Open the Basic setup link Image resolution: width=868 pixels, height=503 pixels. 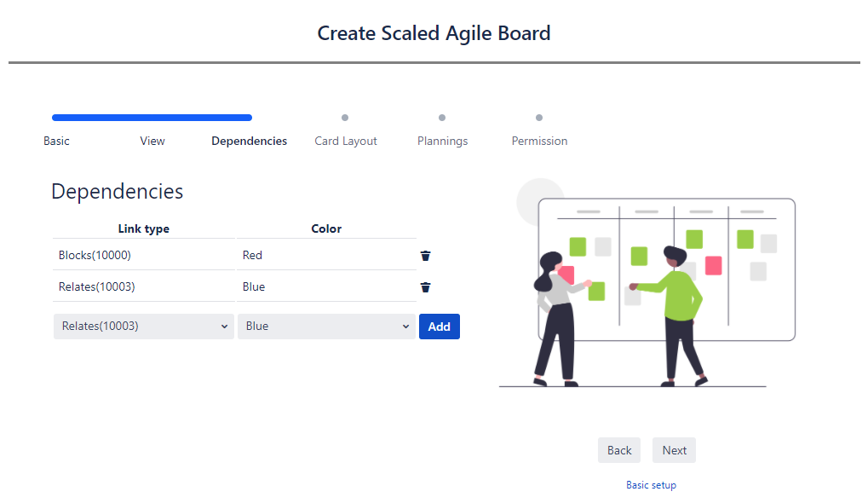(x=651, y=485)
